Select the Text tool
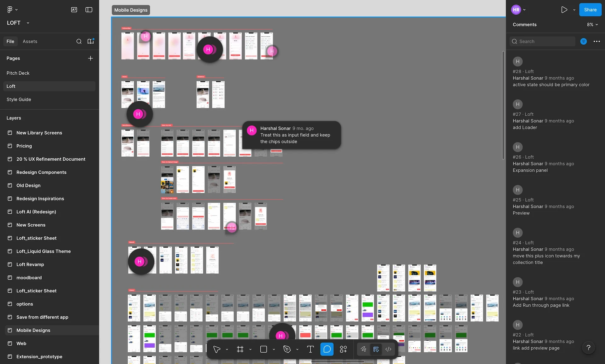Viewport: 605px width, 364px height. click(310, 349)
